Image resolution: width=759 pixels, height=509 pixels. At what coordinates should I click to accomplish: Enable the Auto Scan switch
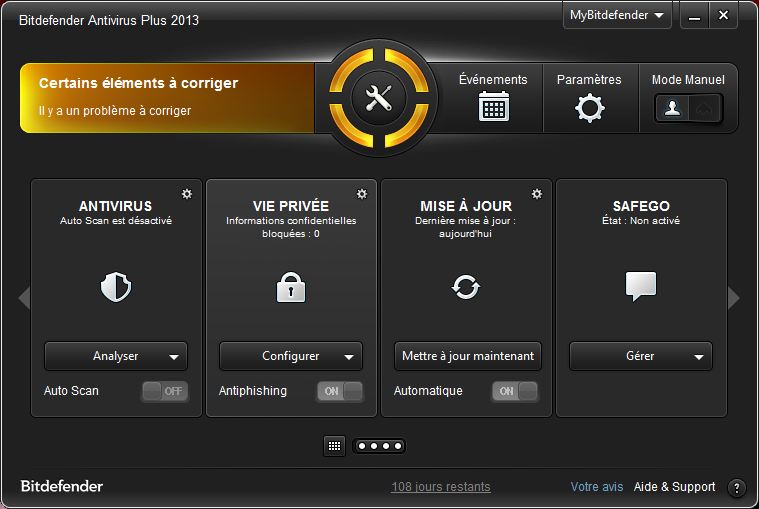coord(165,391)
